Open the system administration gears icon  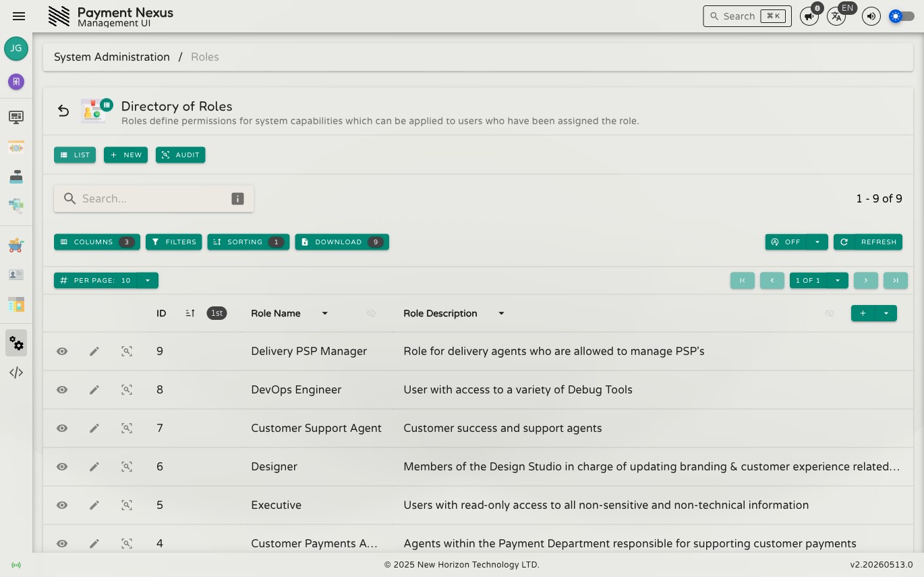pos(16,344)
